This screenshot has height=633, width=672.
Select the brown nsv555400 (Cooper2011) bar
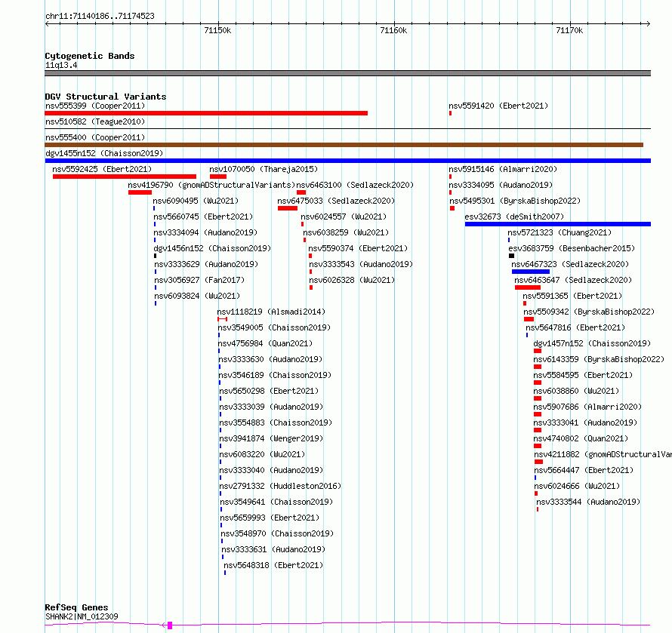(344, 145)
